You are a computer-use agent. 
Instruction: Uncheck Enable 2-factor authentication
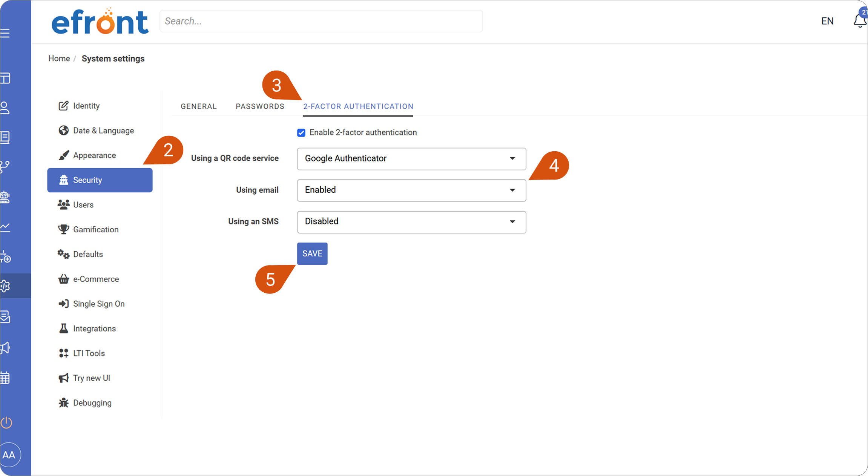click(x=301, y=133)
